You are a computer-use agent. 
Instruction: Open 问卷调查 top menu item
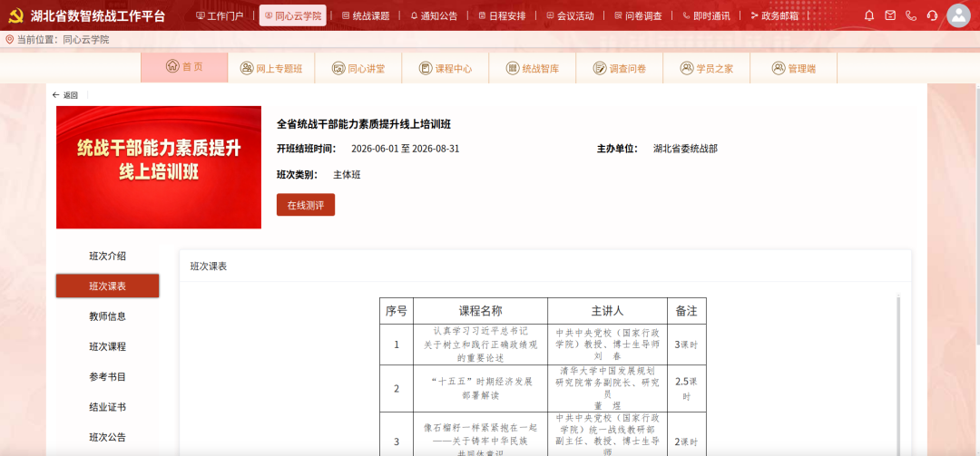[x=638, y=15]
